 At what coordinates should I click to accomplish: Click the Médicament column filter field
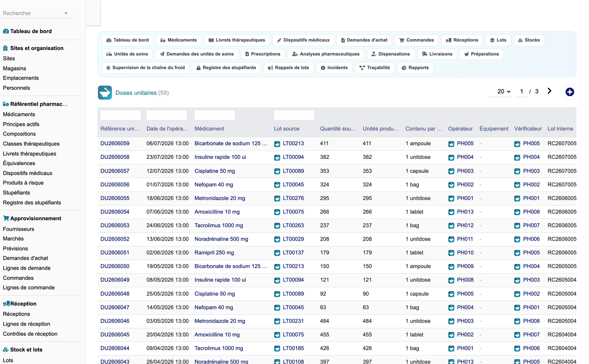coord(215,115)
